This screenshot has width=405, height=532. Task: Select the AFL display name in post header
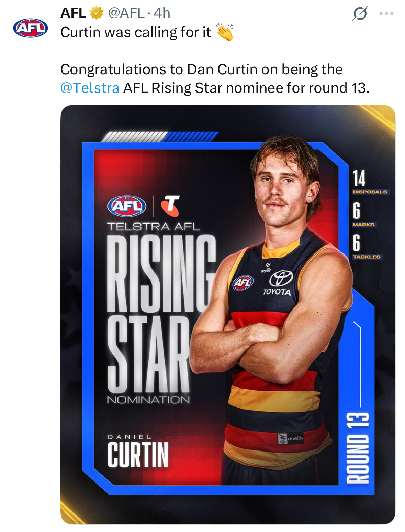tap(73, 13)
